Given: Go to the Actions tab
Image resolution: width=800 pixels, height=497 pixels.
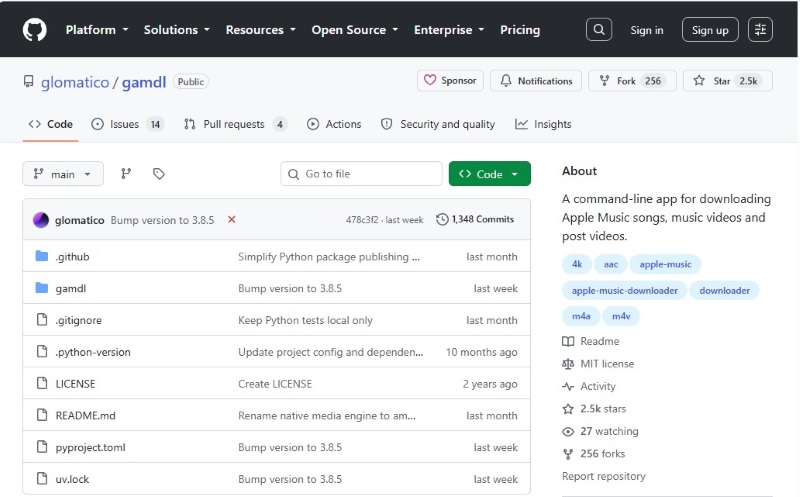Looking at the screenshot, I should 334,124.
